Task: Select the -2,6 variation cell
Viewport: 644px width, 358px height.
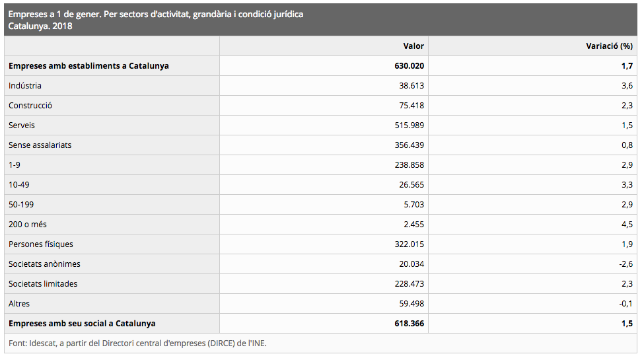Action: coord(626,264)
